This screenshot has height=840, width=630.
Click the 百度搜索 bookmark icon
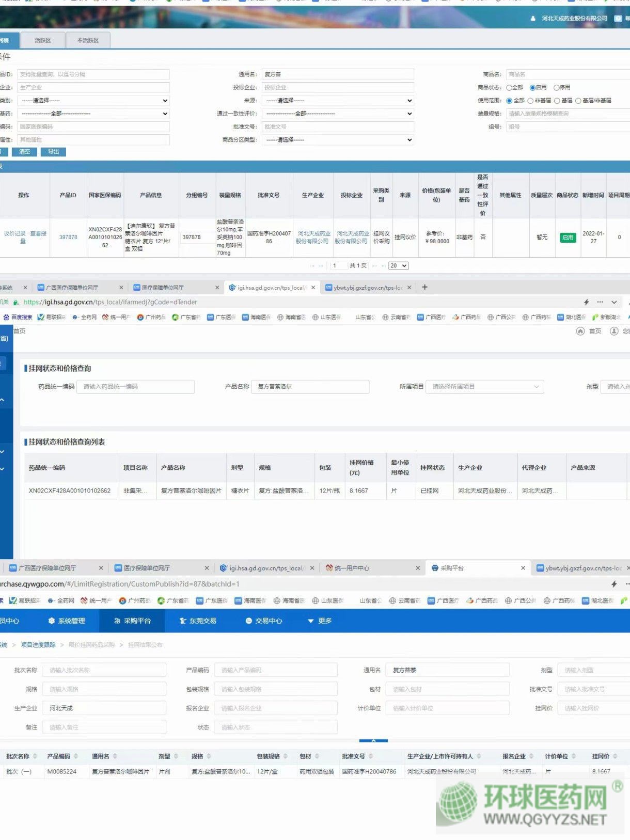click(6, 317)
